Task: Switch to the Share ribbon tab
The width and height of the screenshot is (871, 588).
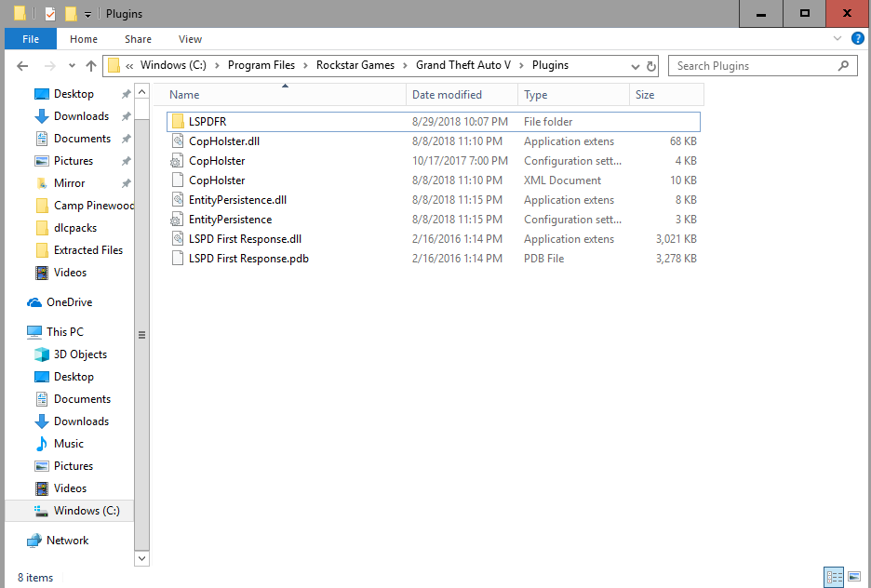Action: coord(139,39)
